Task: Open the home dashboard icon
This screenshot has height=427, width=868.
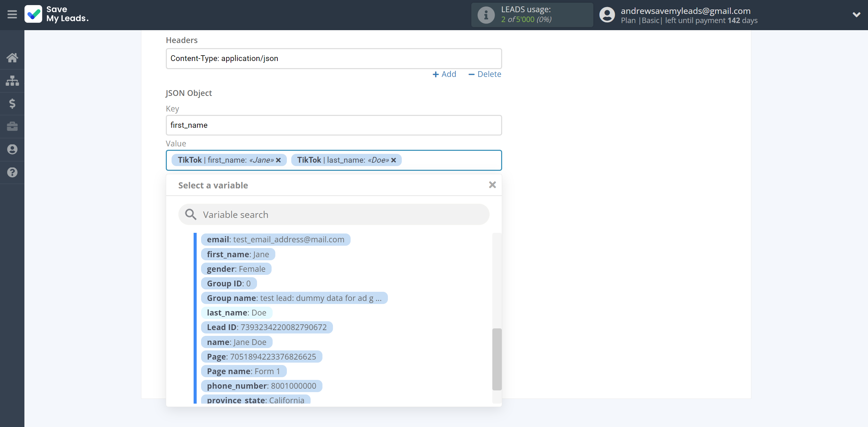Action: 12,58
